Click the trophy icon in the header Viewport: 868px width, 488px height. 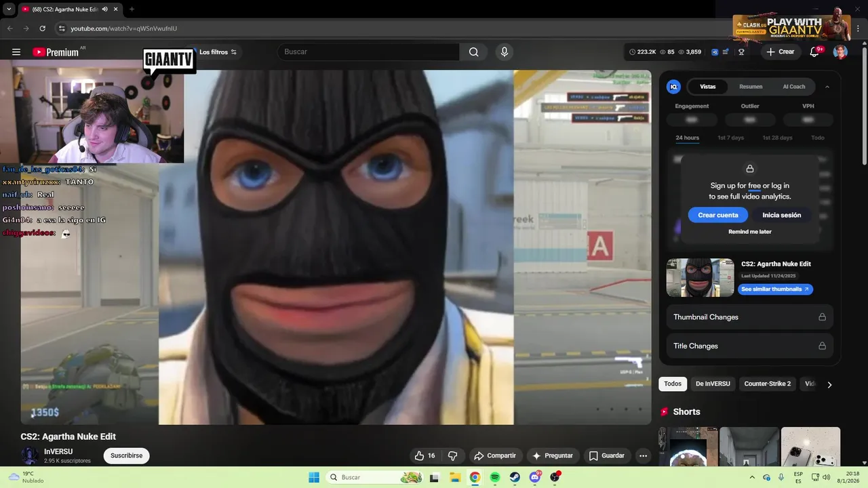point(741,52)
